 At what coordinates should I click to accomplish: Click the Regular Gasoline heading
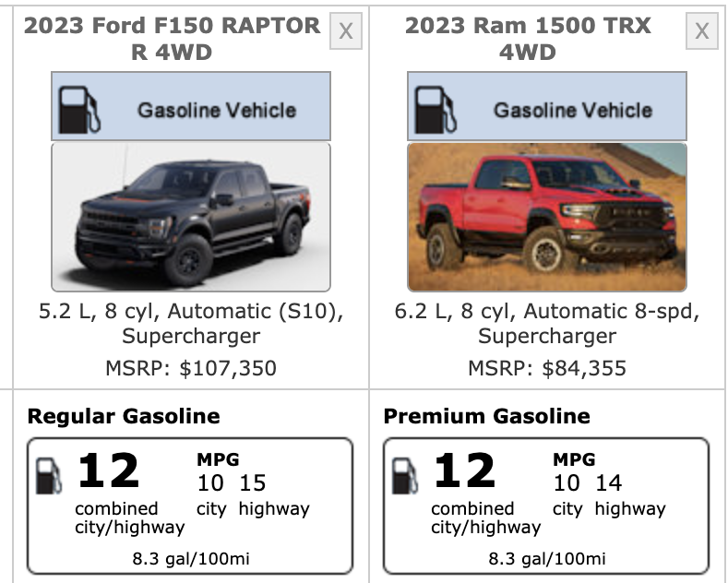(x=124, y=416)
